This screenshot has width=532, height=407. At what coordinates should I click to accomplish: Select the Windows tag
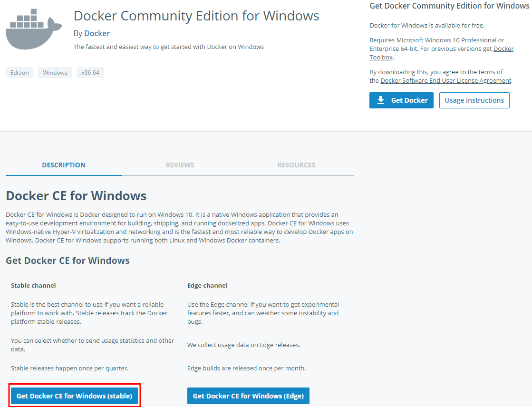pyautogui.click(x=55, y=73)
